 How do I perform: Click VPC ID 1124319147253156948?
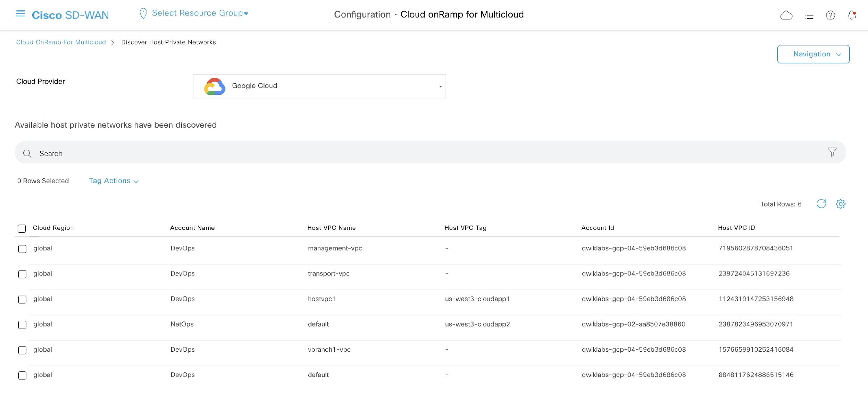[756, 299]
